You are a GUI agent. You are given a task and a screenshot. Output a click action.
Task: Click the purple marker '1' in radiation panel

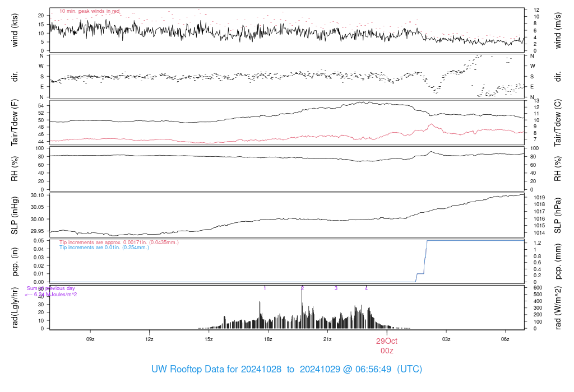click(265, 288)
